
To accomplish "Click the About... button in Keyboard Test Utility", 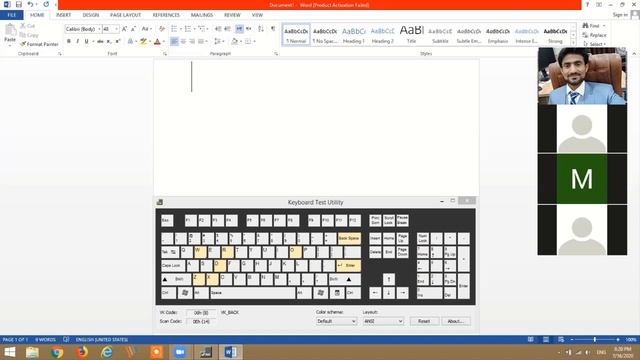I will point(456,321).
